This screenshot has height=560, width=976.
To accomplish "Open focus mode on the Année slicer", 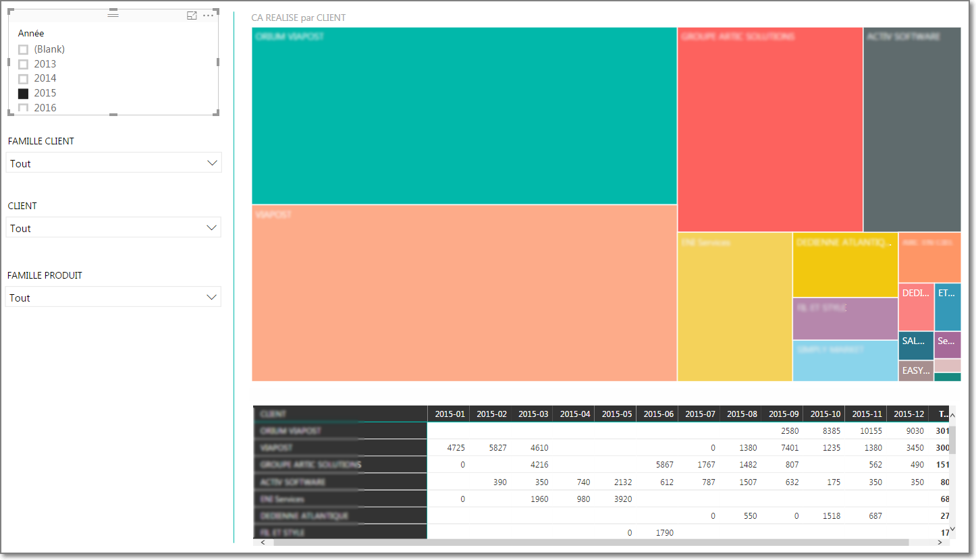I will pyautogui.click(x=192, y=16).
